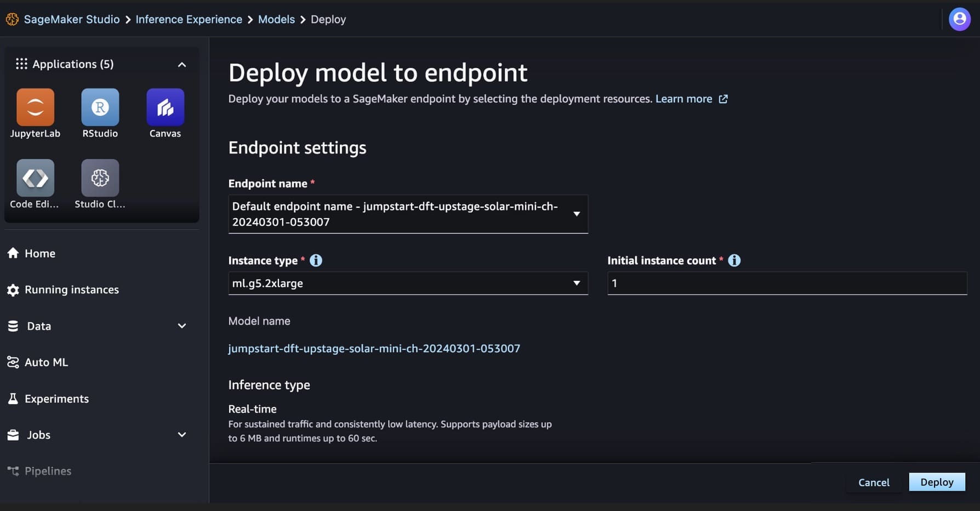The height and width of the screenshot is (511, 980).
Task: Open the Instance type dropdown
Action: (x=408, y=283)
